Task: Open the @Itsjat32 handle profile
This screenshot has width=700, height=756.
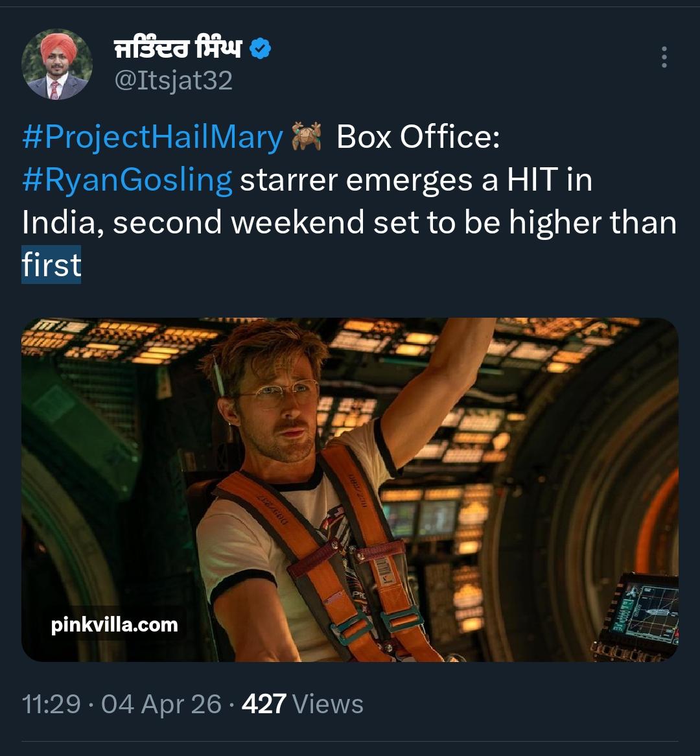Action: coord(173,81)
